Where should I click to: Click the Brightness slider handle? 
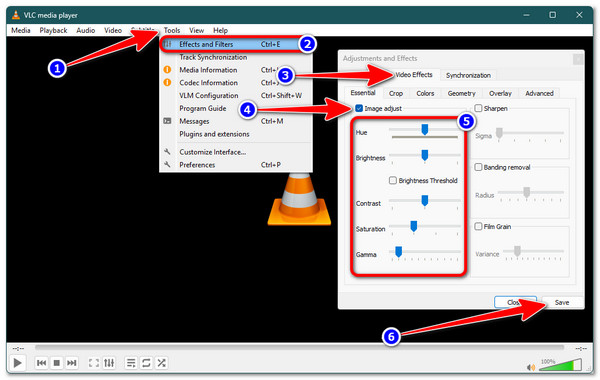[425, 155]
